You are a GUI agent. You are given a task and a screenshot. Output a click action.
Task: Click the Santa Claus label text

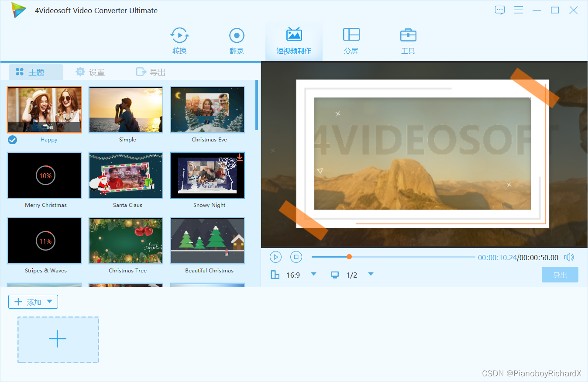coord(127,205)
